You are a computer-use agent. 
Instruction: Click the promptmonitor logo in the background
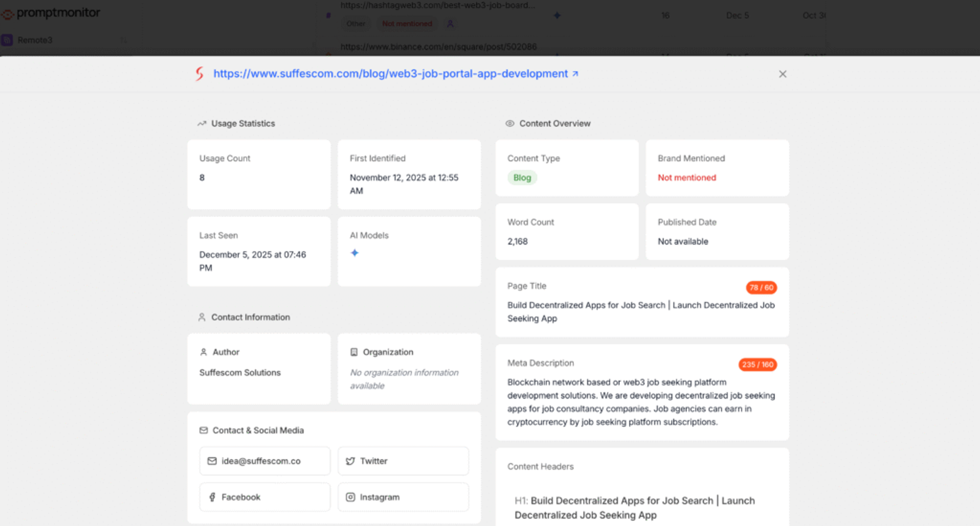(50, 13)
